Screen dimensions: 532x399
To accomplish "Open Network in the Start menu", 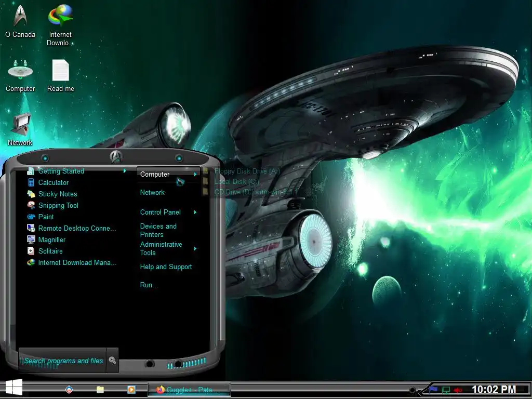I will (152, 192).
